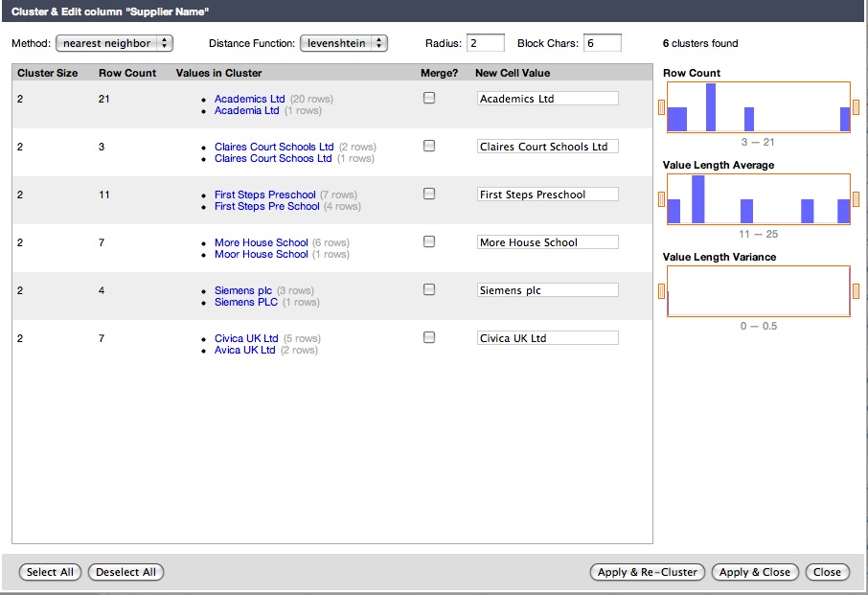This screenshot has width=868, height=595.
Task: Grab right handle of Value Length Average histogram
Action: (856, 199)
